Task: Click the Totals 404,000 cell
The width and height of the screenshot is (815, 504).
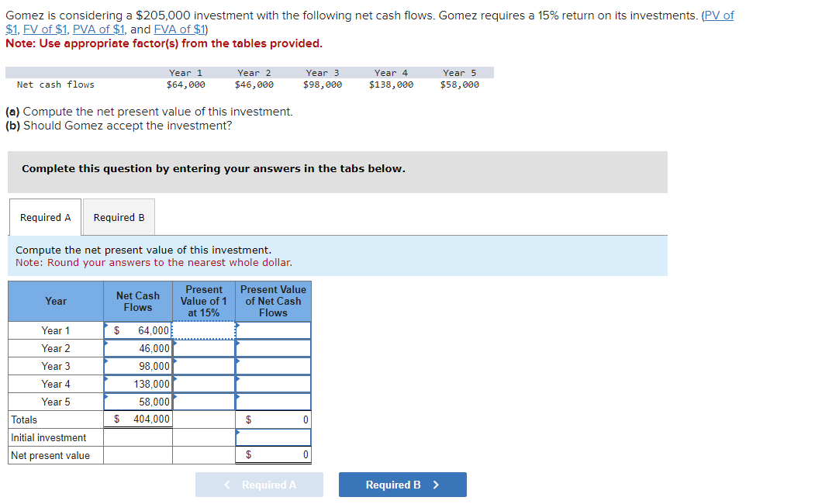Action: point(138,419)
